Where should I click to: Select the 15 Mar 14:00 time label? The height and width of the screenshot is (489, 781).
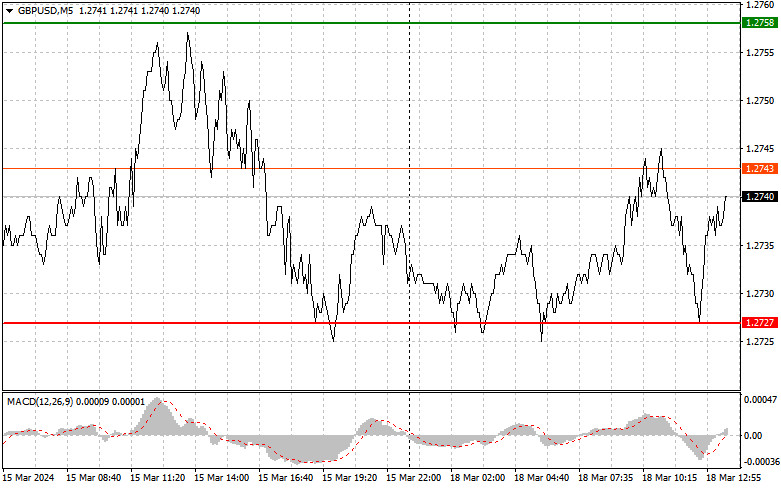tap(221, 478)
